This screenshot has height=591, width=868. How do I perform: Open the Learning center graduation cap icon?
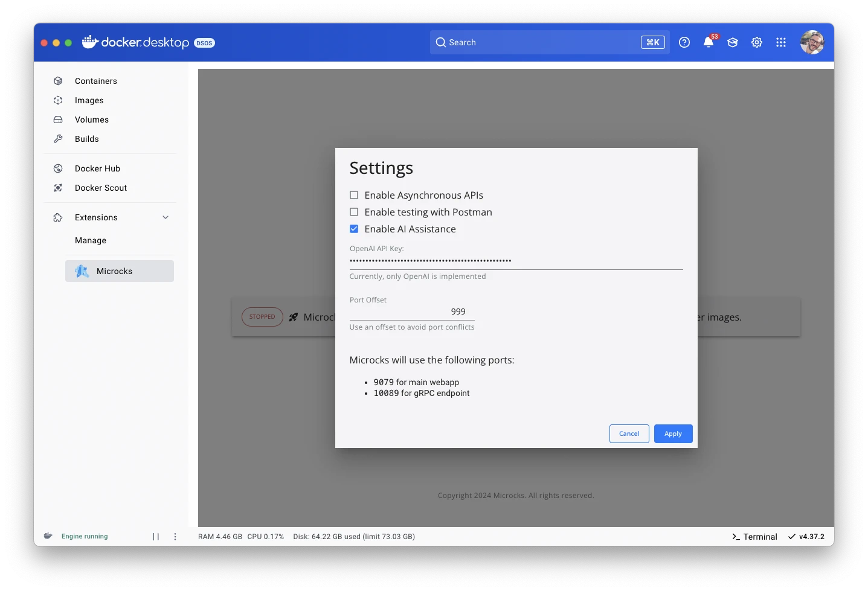(733, 42)
